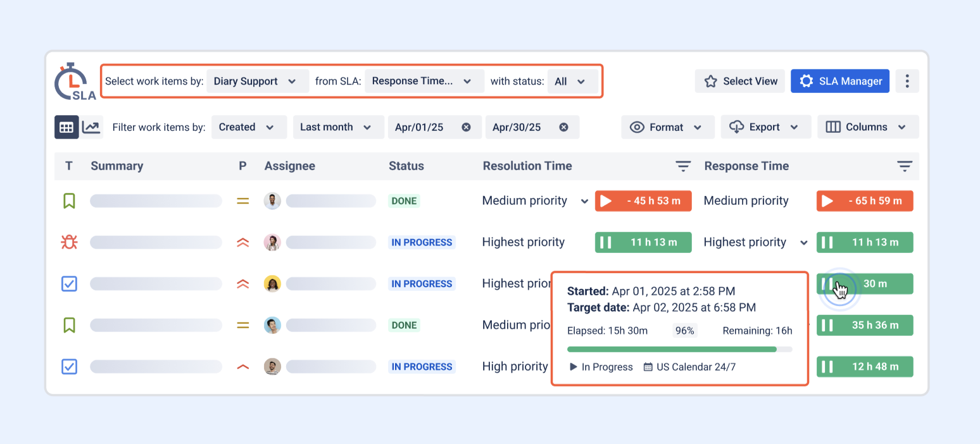Filter the Resolution Time column
The image size is (980, 444).
(x=683, y=166)
